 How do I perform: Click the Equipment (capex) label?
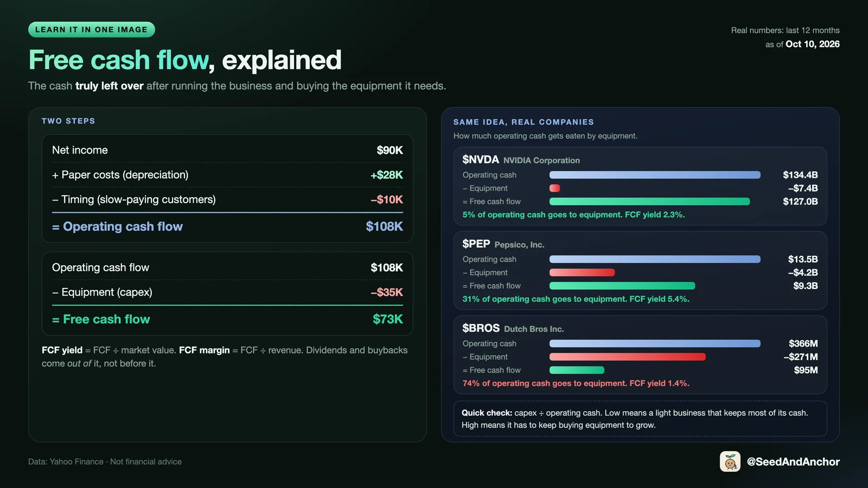pyautogui.click(x=102, y=292)
